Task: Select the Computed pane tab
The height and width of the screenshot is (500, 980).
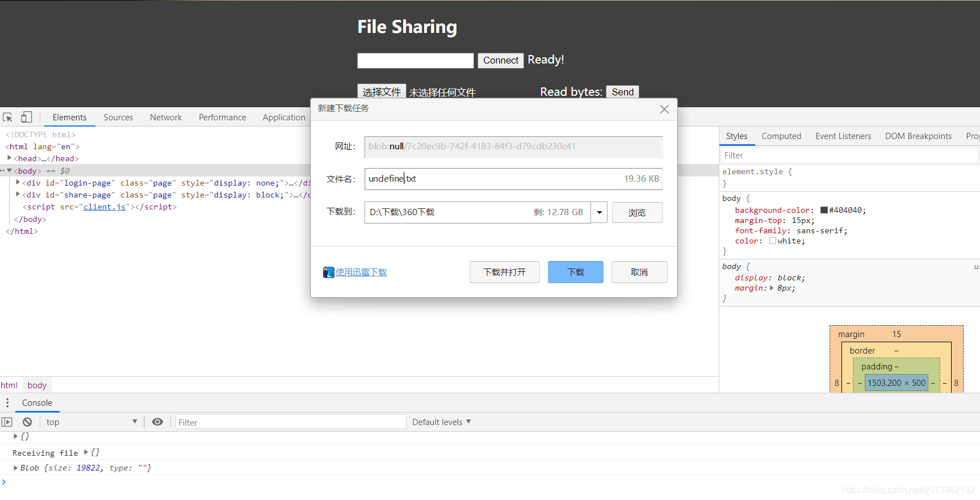Action: coord(781,136)
